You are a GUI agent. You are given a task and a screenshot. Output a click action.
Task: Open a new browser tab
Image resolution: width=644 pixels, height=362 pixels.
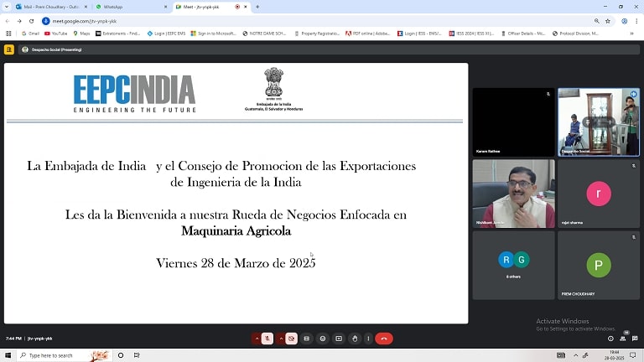pos(257,7)
